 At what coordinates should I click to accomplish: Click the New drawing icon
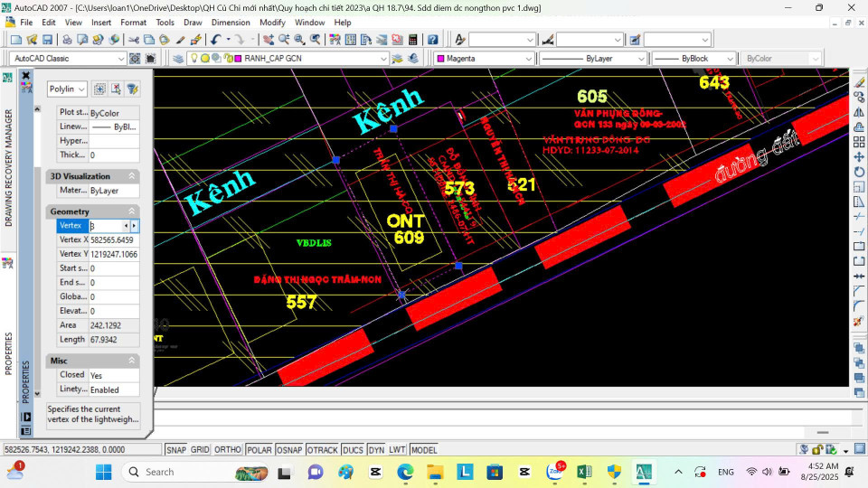pyautogui.click(x=16, y=40)
